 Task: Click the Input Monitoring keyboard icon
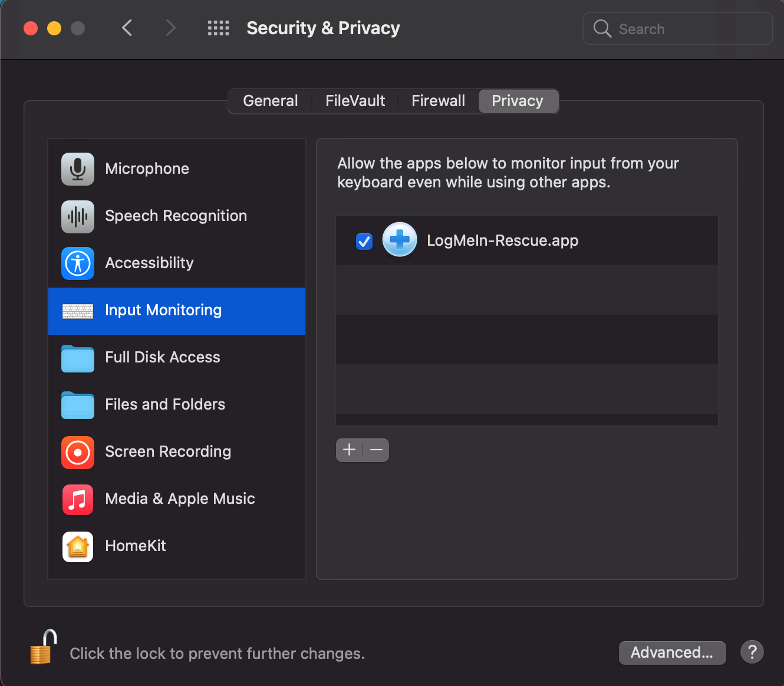pos(77,311)
